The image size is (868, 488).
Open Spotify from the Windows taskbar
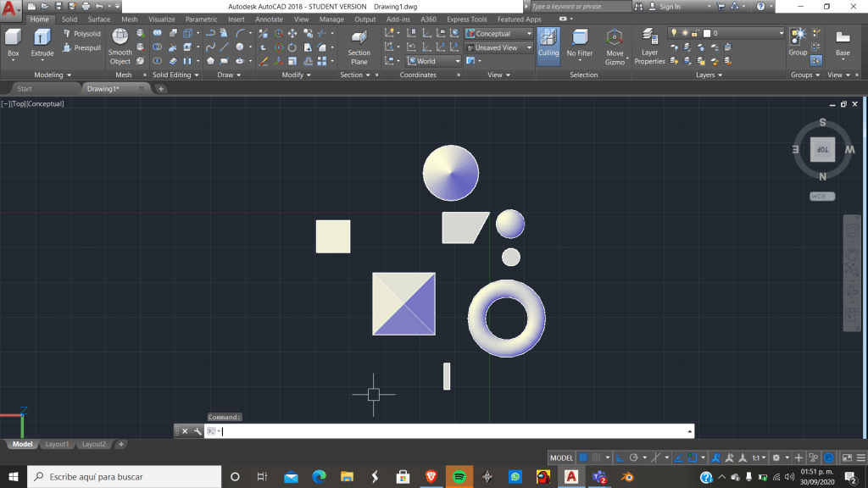(459, 477)
